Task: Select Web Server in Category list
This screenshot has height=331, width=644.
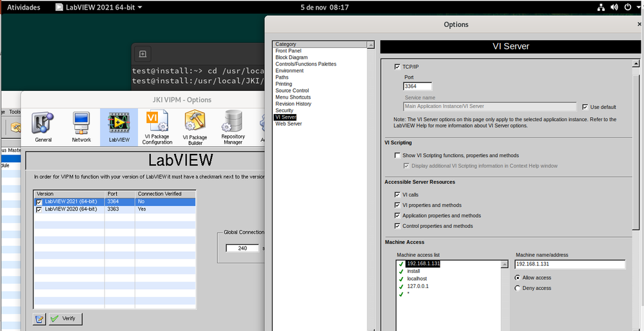Action: pyautogui.click(x=288, y=124)
